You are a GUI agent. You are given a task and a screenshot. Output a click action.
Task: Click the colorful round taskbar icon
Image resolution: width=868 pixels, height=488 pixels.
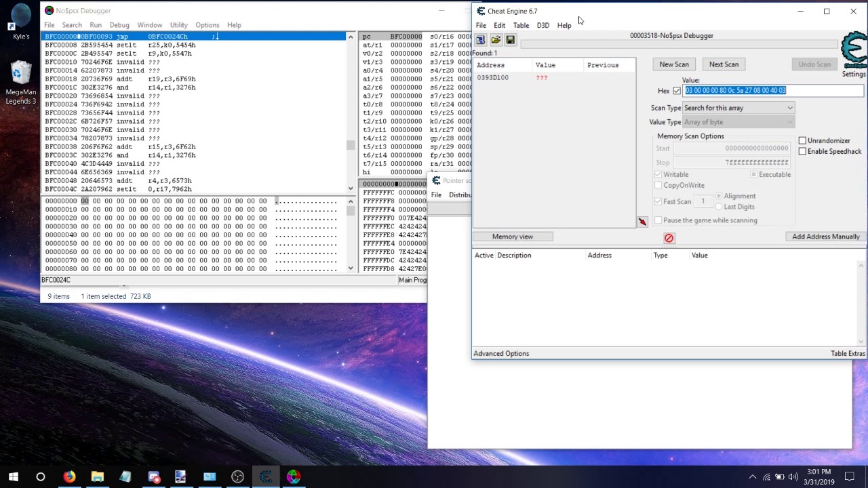(x=293, y=477)
